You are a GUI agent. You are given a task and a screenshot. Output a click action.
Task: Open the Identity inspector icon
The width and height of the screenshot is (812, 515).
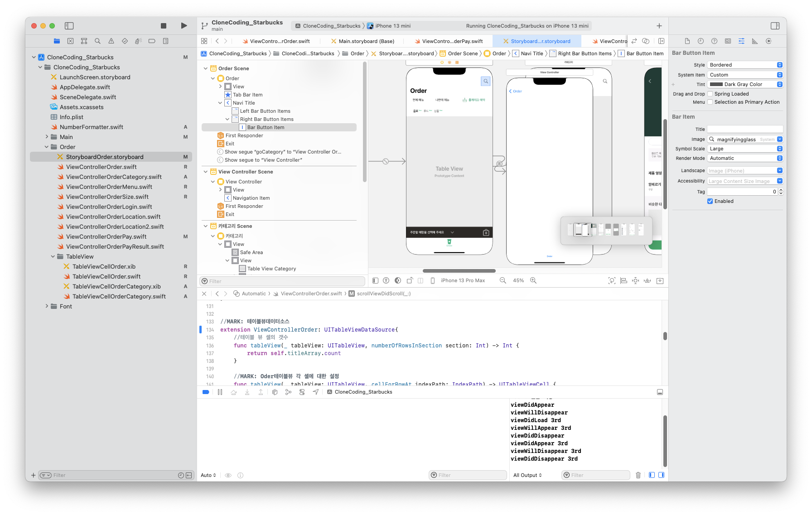coord(728,41)
